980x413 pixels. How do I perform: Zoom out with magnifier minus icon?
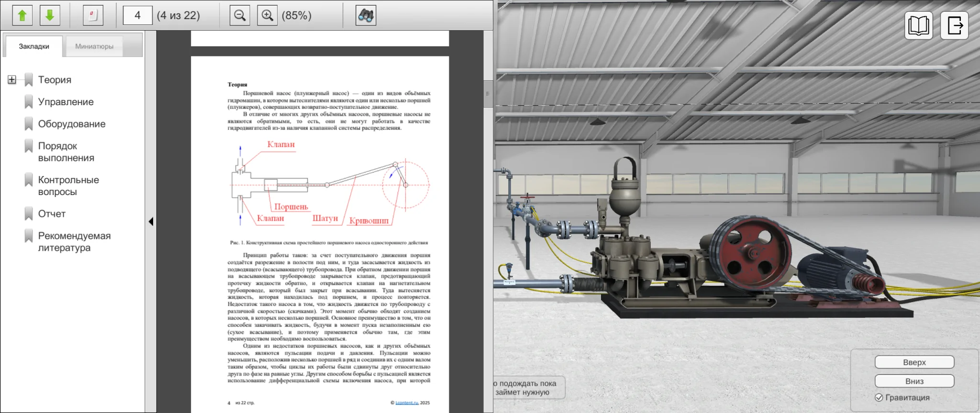point(240,15)
